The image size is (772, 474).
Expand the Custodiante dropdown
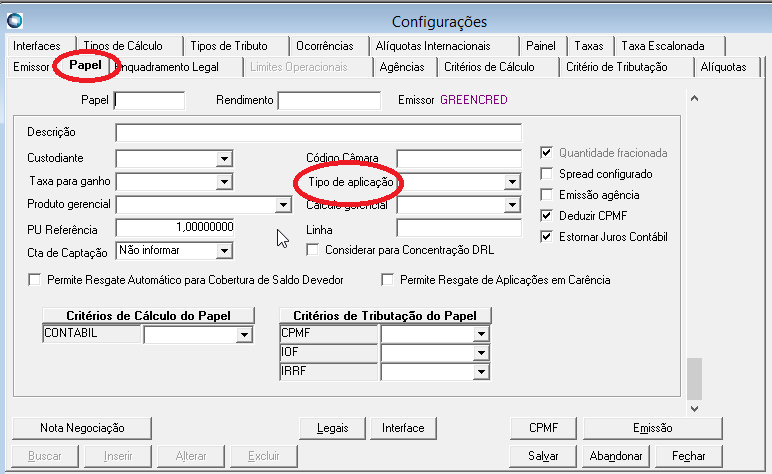224,158
